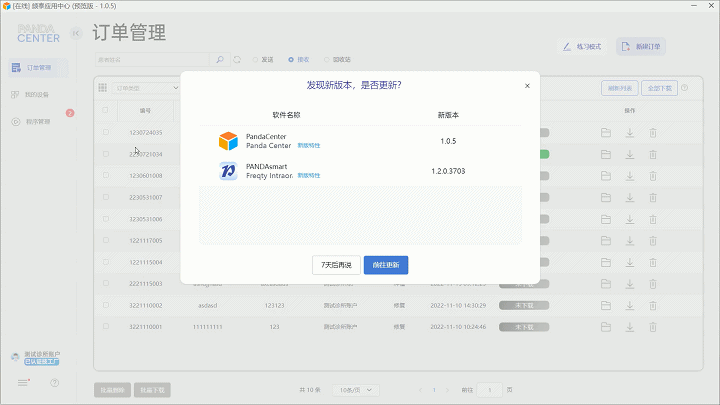Open the folder icon for order 2230721034

tap(606, 154)
